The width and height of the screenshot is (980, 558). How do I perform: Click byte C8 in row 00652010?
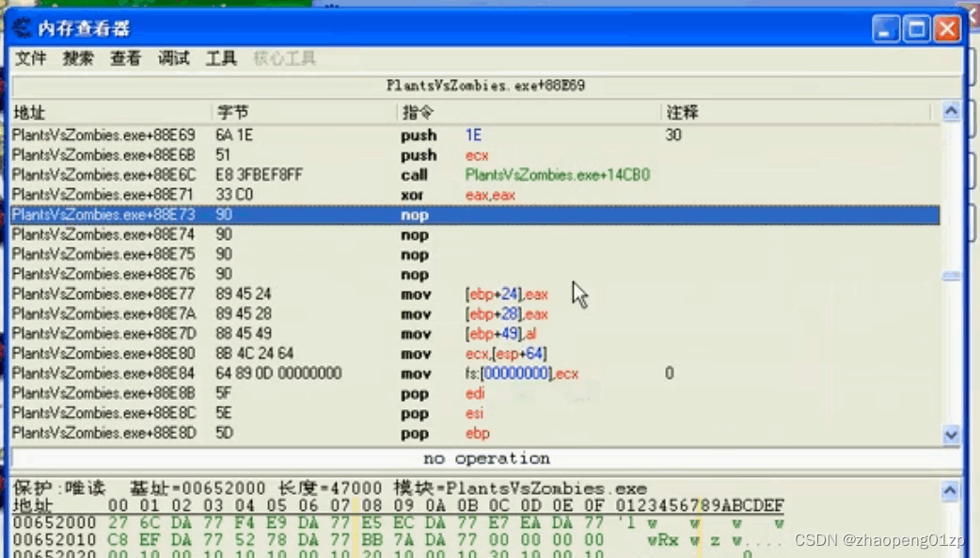click(x=118, y=540)
